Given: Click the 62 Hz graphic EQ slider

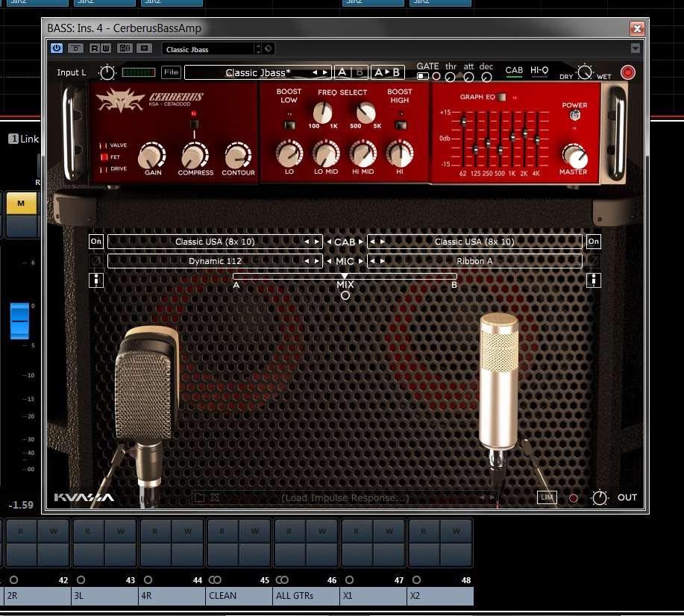Looking at the screenshot, I should click(463, 122).
